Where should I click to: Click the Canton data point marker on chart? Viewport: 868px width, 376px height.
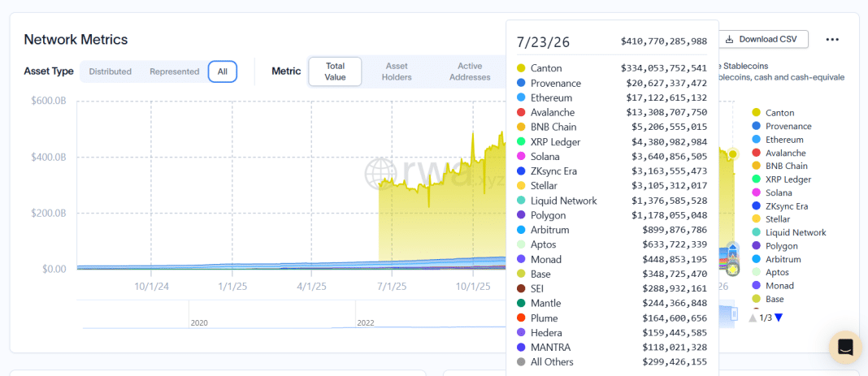click(733, 154)
